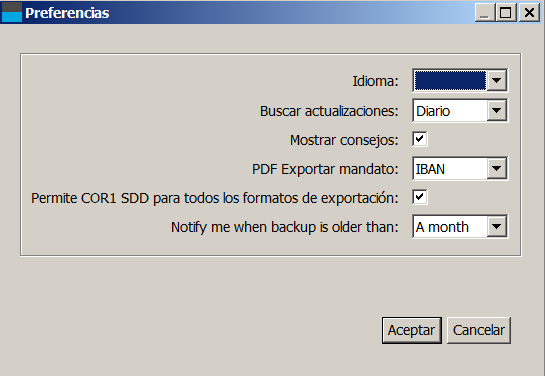
Task: Maximize the Preferencias window
Action: click(x=505, y=13)
